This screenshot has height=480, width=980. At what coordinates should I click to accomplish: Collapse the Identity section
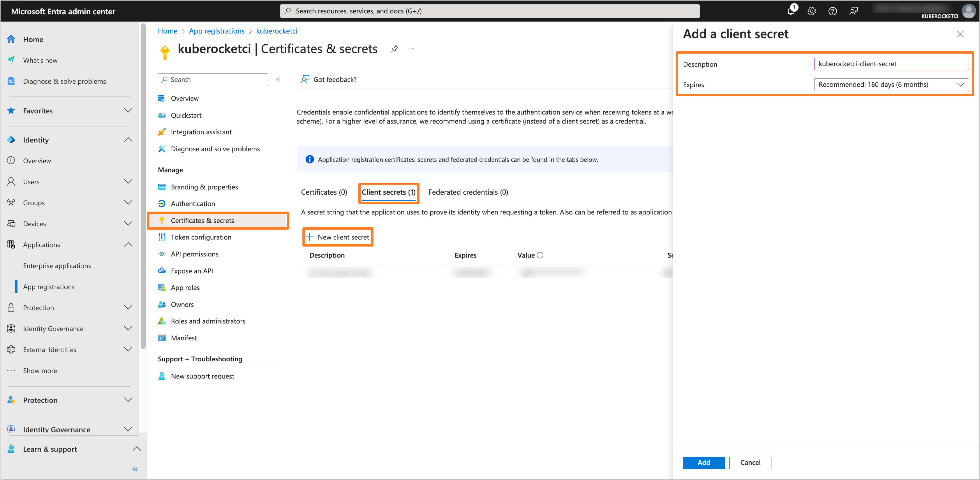pyautogui.click(x=128, y=140)
